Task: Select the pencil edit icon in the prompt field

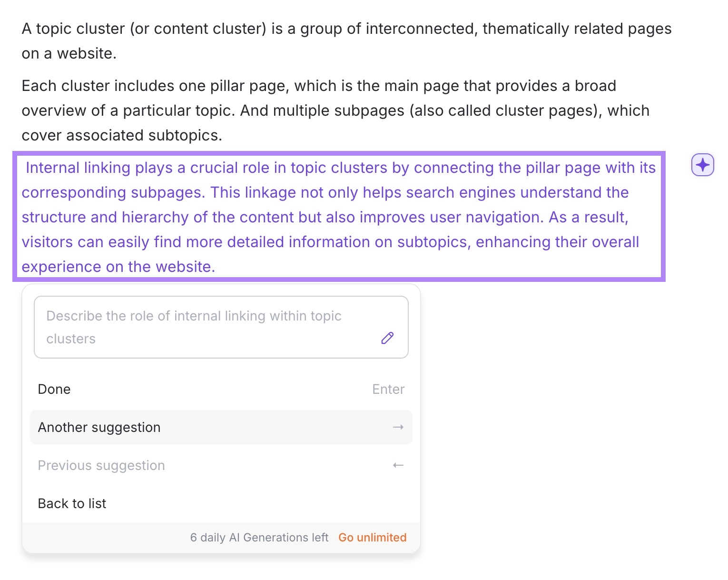Action: (x=387, y=338)
